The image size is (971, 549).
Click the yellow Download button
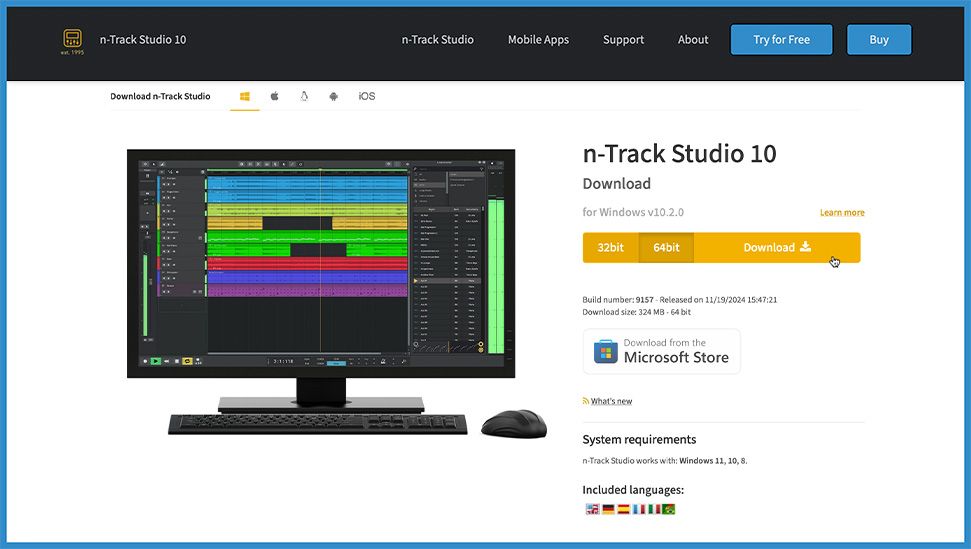coord(777,248)
